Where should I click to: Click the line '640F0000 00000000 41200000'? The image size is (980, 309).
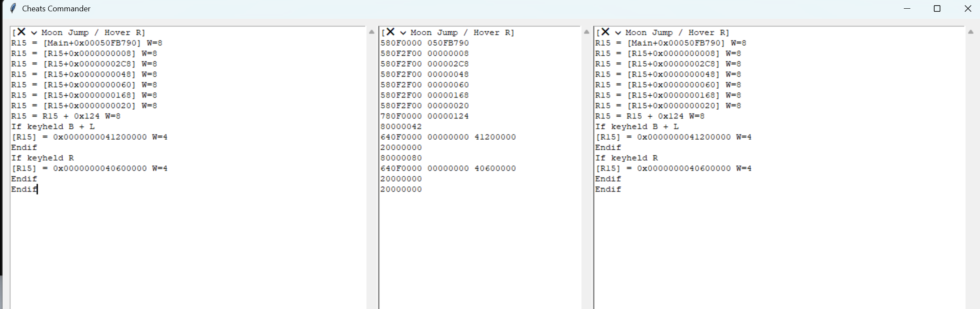448,137
